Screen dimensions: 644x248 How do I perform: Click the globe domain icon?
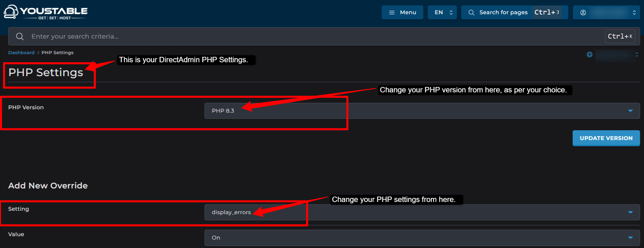[589, 54]
